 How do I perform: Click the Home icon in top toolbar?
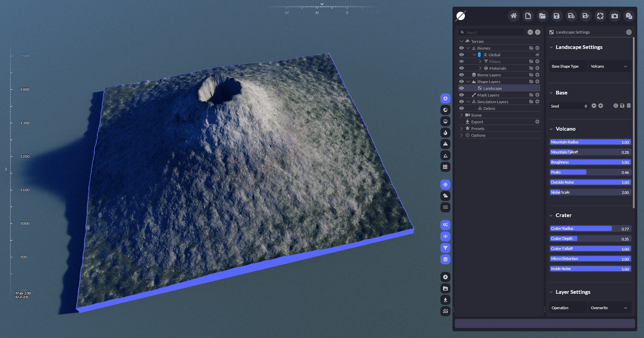tap(514, 16)
